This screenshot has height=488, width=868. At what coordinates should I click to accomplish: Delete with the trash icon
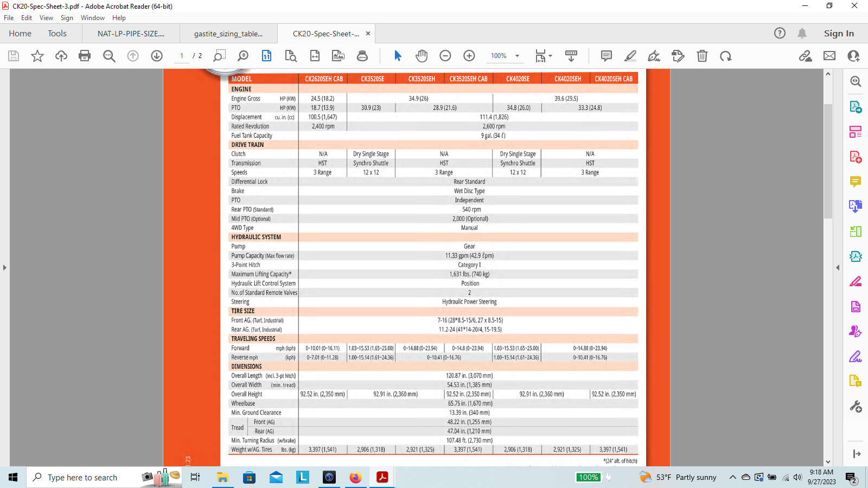702,56
